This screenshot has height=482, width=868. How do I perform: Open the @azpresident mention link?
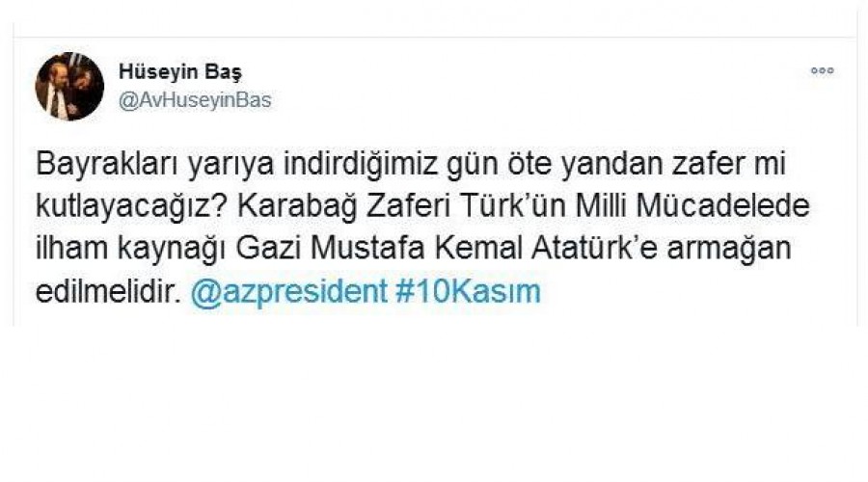(x=288, y=291)
